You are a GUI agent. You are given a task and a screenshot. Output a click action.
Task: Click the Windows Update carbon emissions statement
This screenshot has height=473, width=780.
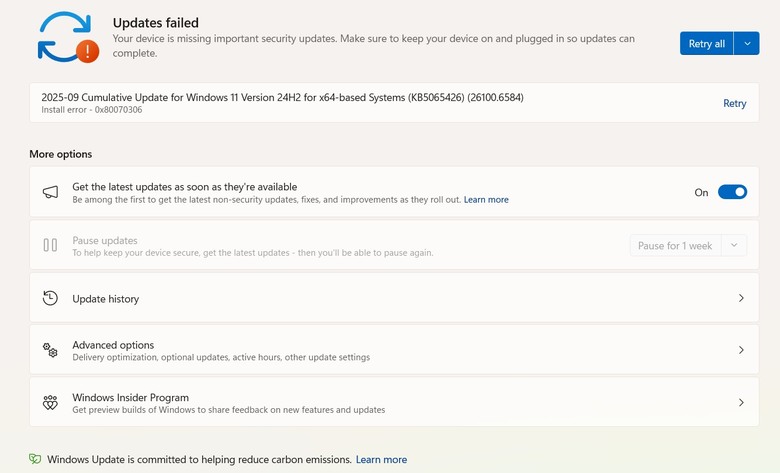point(199,460)
